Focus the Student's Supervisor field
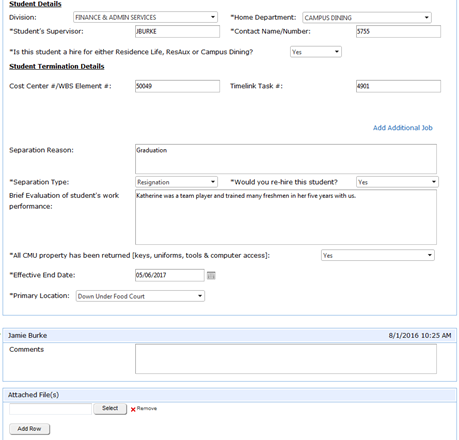The width and height of the screenshot is (459, 440). point(177,31)
